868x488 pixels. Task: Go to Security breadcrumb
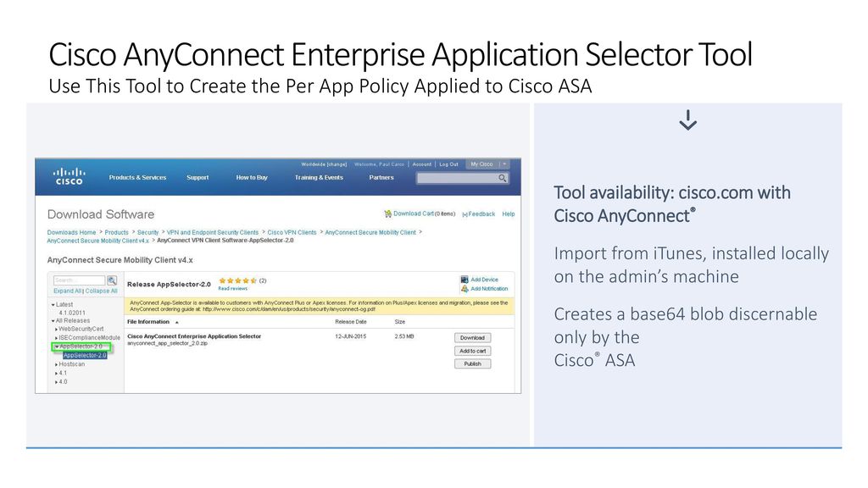(x=147, y=233)
